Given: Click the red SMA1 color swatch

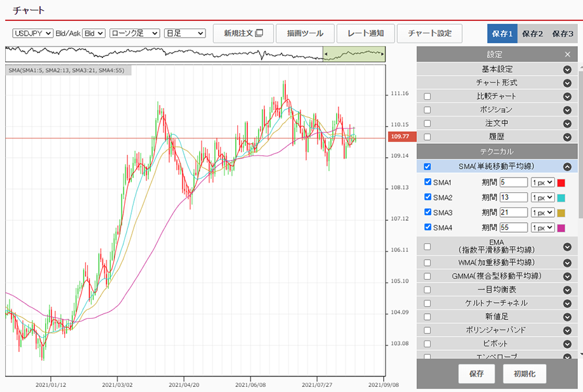Looking at the screenshot, I should pos(561,183).
